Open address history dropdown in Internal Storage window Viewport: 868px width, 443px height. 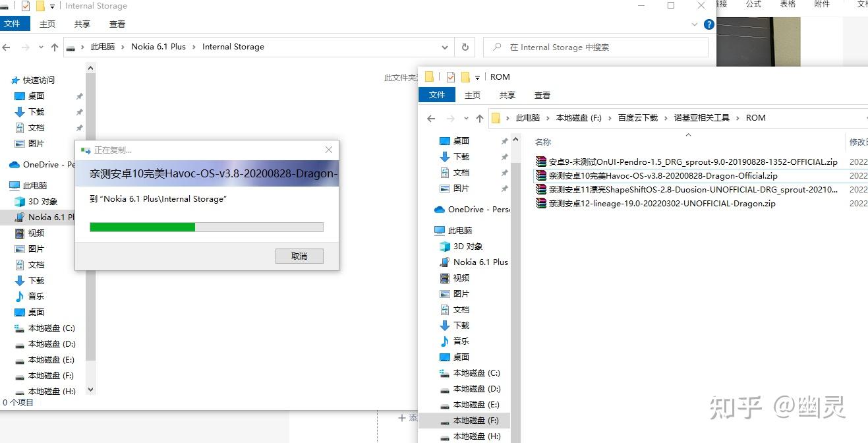tap(446, 47)
